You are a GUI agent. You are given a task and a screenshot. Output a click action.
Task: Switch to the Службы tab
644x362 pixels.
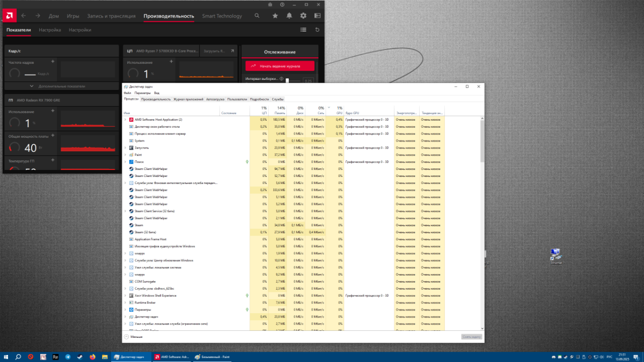pyautogui.click(x=277, y=99)
